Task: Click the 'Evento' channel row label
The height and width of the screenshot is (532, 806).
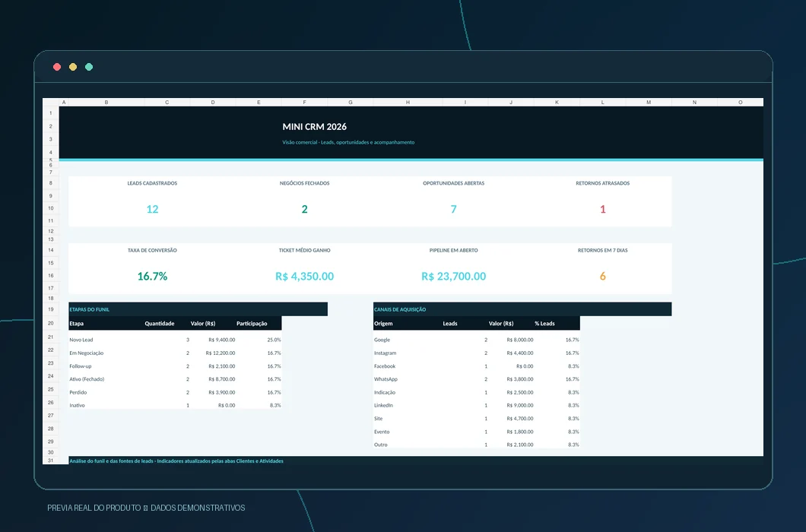Action: click(382, 432)
